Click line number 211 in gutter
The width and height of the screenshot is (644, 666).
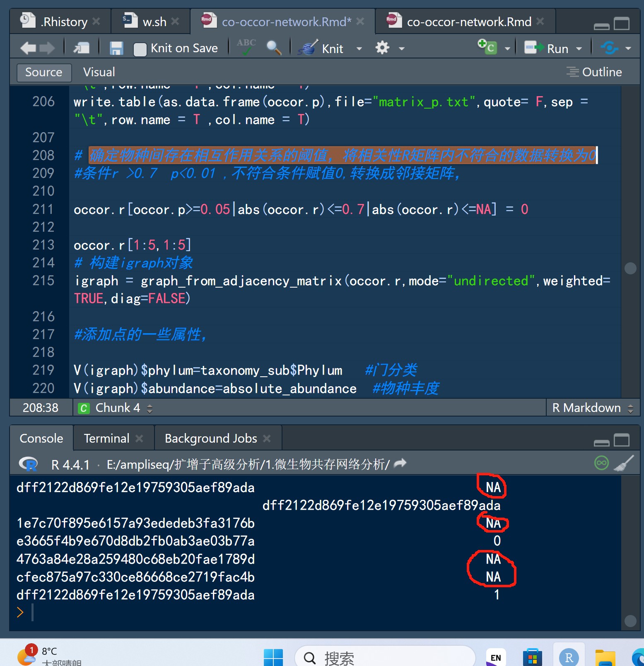[43, 209]
